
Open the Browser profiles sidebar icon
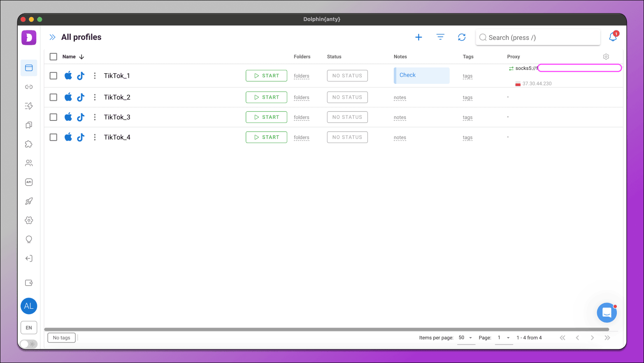coord(29,68)
